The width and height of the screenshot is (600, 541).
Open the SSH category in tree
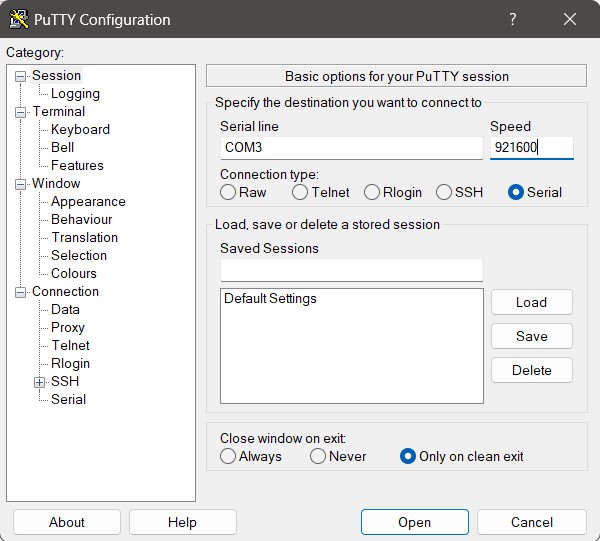click(x=65, y=381)
